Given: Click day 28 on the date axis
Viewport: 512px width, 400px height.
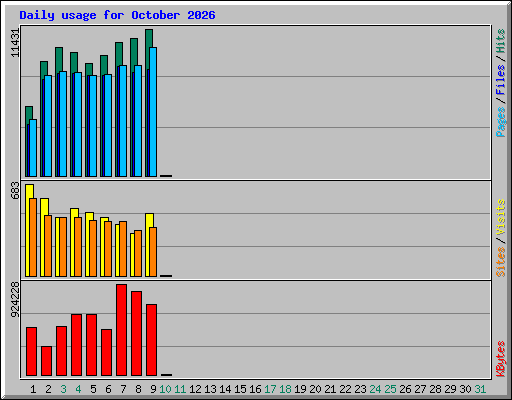Looking at the screenshot, I should coord(435,389).
